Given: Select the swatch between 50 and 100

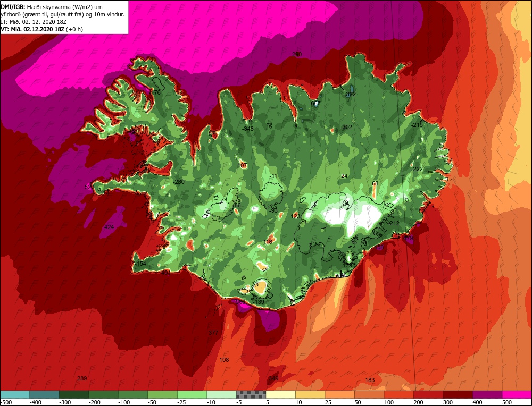Looking at the screenshot, I should coord(369,394).
